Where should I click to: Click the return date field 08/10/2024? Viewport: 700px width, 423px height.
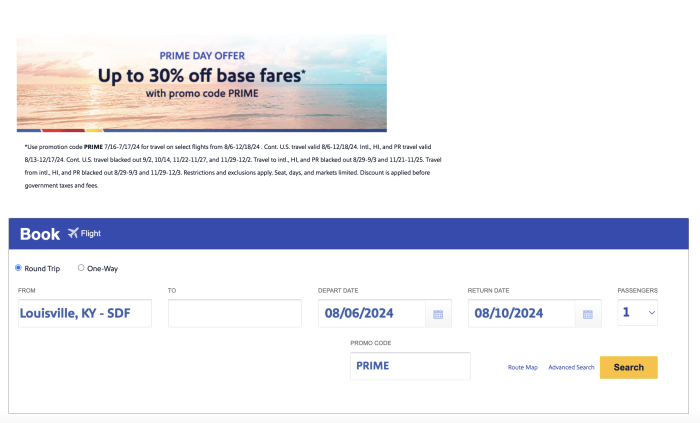coord(522,313)
